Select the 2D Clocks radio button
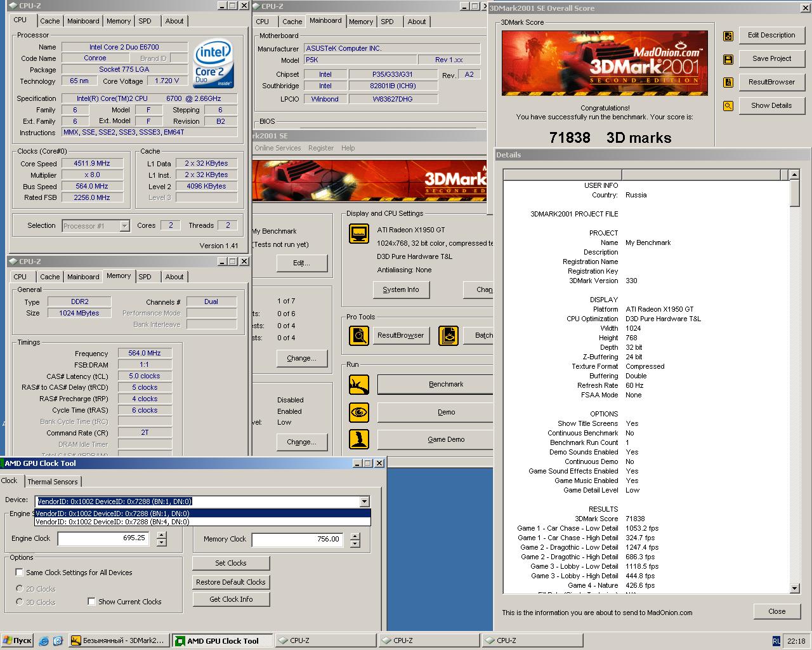This screenshot has width=812, height=650. pyautogui.click(x=20, y=588)
